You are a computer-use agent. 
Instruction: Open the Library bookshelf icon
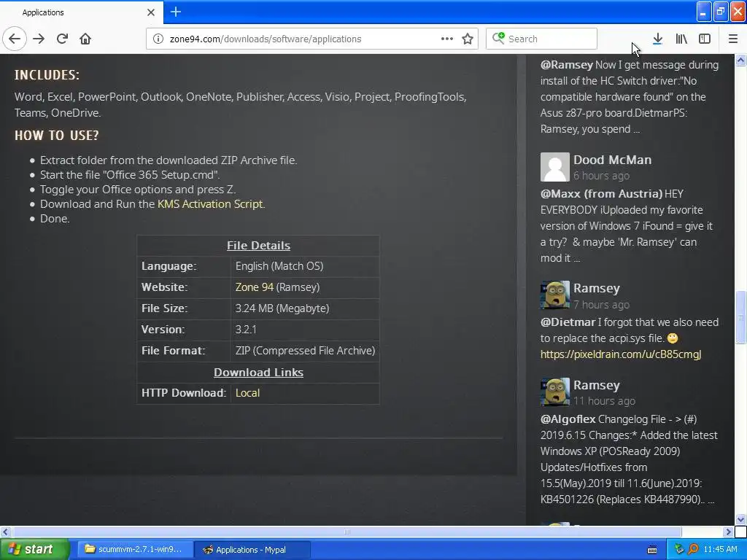(681, 39)
